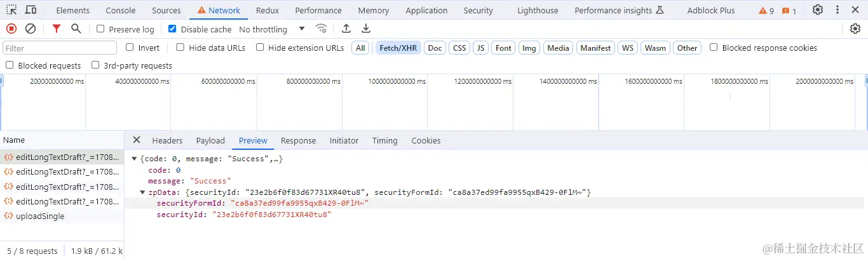Select the All resource type filter
This screenshot has width=868, height=259.
tap(361, 48)
